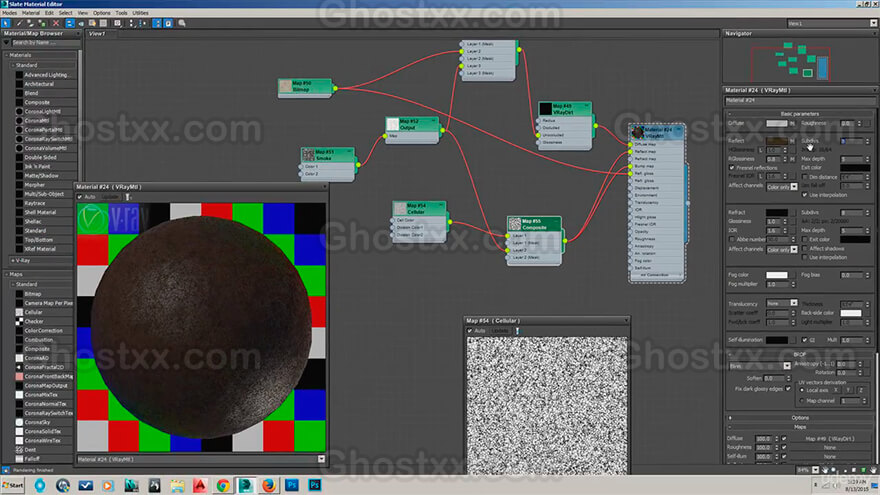Screen dimensions: 880x495
Task: Open the Modes menu
Action: pos(10,13)
